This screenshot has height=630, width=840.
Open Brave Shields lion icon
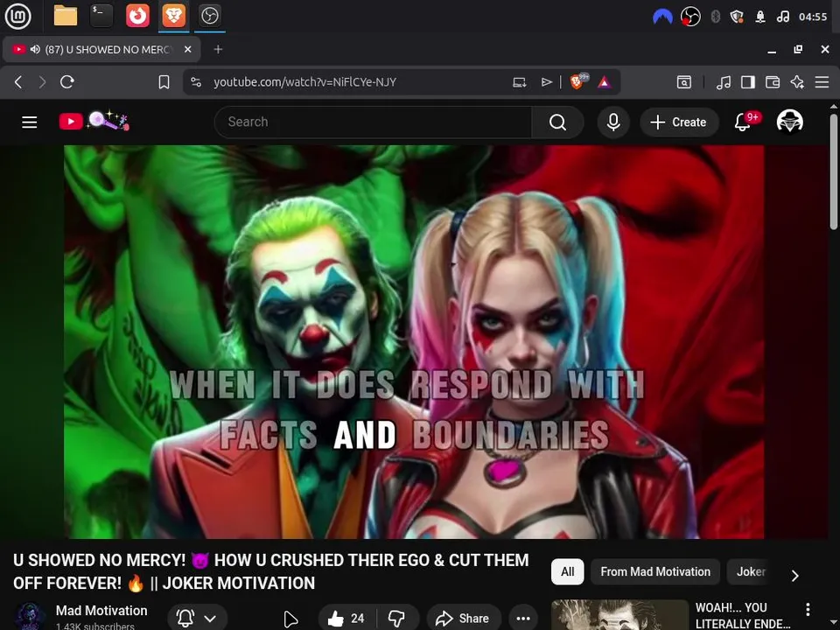coord(578,81)
